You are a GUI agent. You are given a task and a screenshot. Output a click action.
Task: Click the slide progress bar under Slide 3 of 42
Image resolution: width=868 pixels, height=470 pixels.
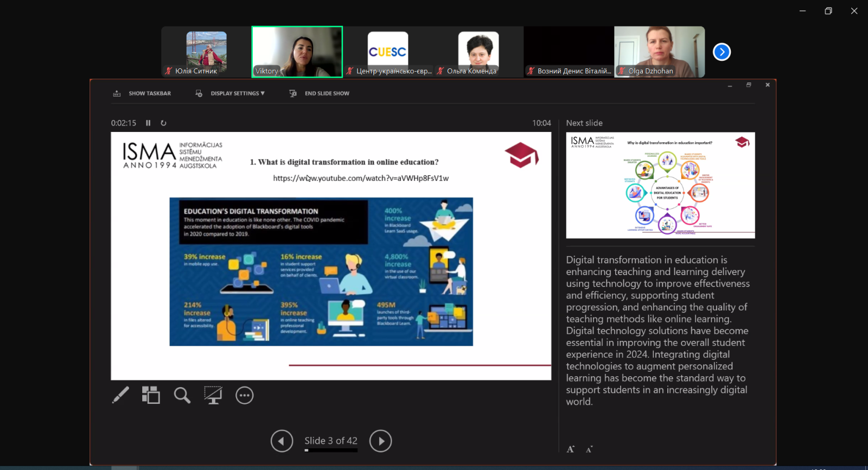click(331, 450)
